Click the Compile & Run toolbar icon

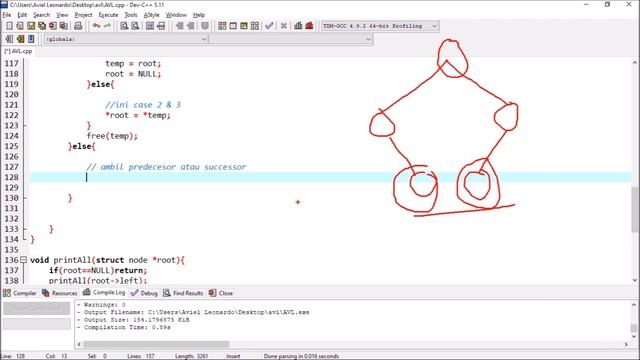coord(244,26)
